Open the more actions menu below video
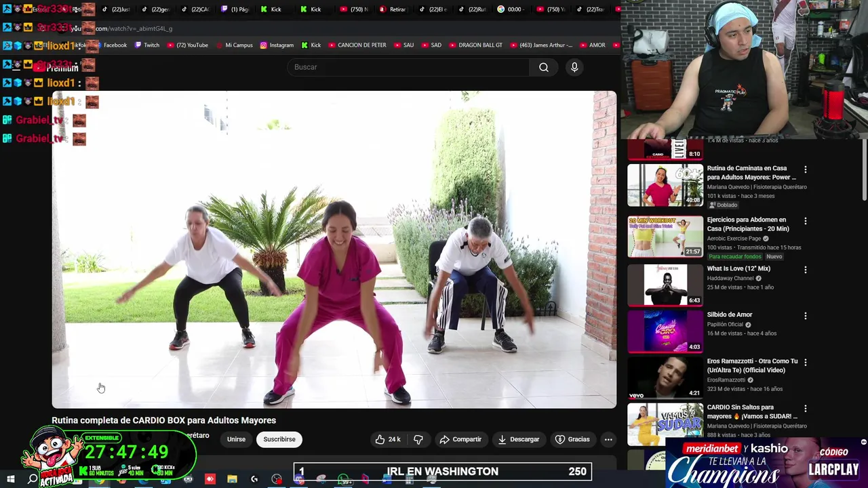Viewport: 868px width, 488px height. [x=608, y=439]
